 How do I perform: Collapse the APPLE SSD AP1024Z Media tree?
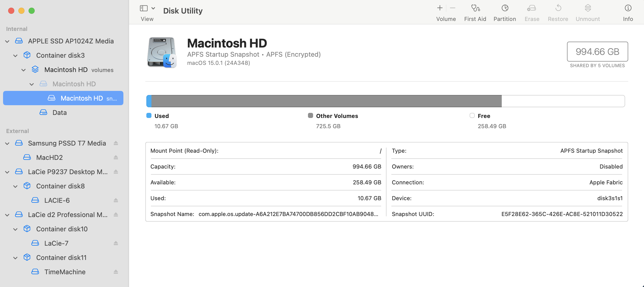coord(7,41)
